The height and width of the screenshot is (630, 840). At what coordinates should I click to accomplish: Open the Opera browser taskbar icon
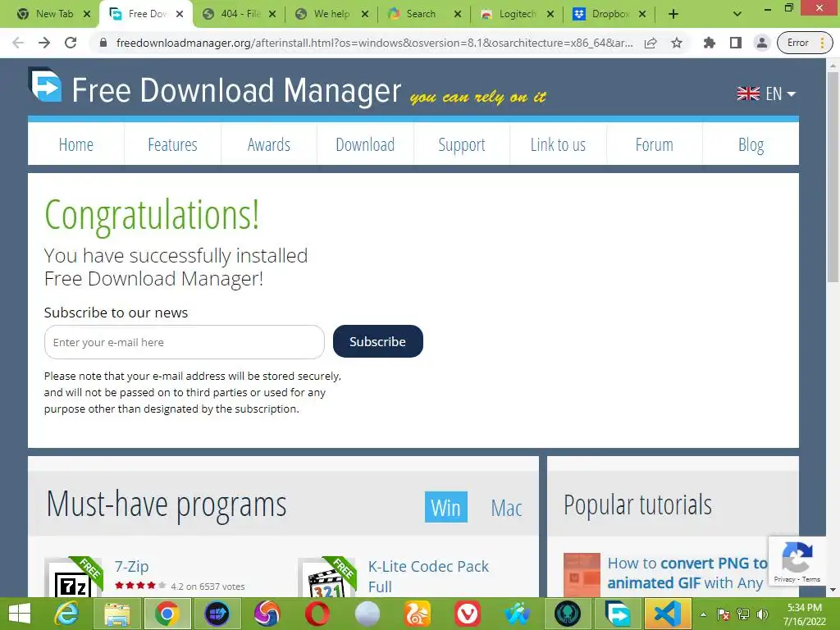(317, 614)
